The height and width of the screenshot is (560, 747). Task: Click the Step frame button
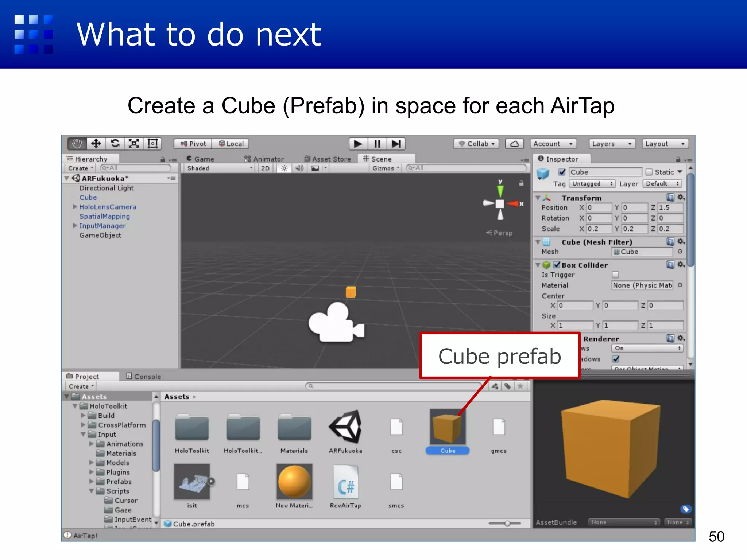[x=396, y=144]
